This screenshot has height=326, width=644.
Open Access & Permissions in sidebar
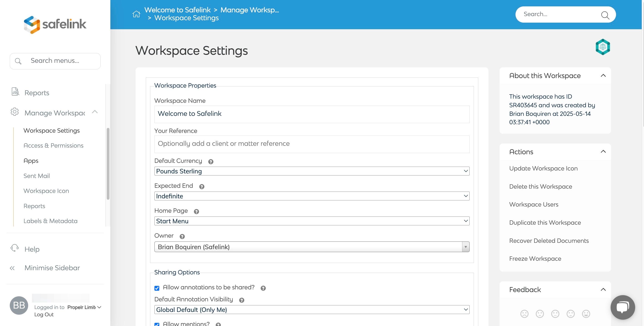(x=53, y=146)
